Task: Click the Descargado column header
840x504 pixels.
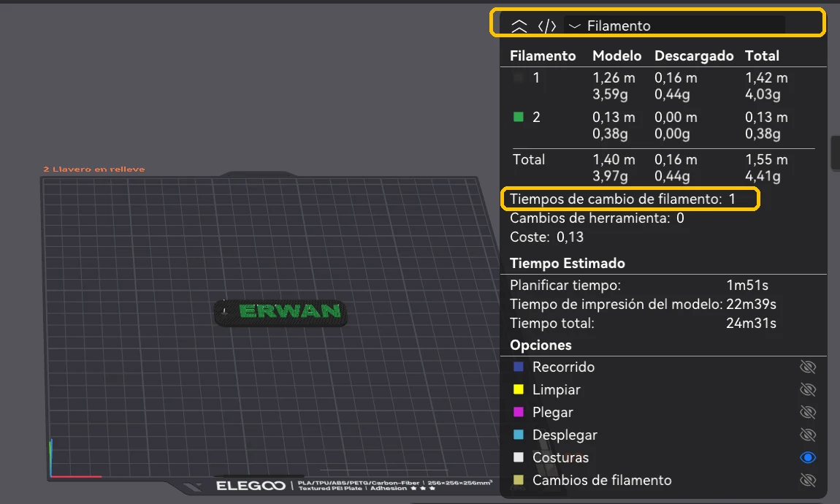Action: 694,56
